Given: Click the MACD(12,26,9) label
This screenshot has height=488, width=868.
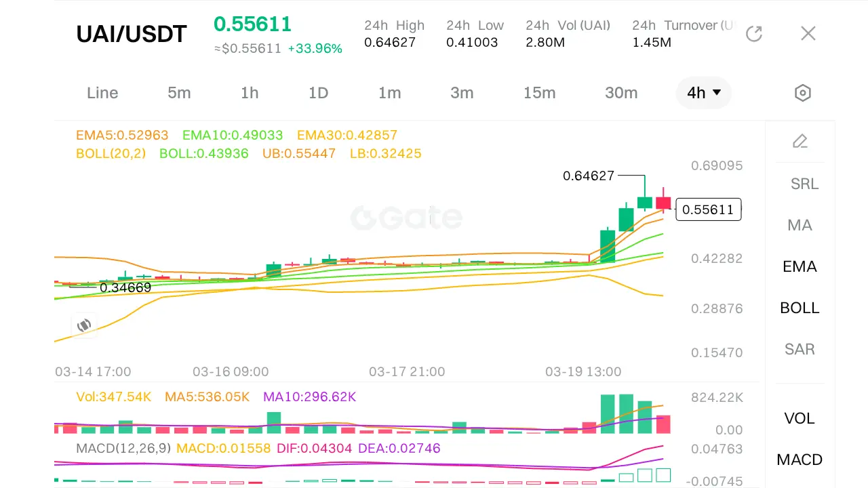Looking at the screenshot, I should (123, 448).
